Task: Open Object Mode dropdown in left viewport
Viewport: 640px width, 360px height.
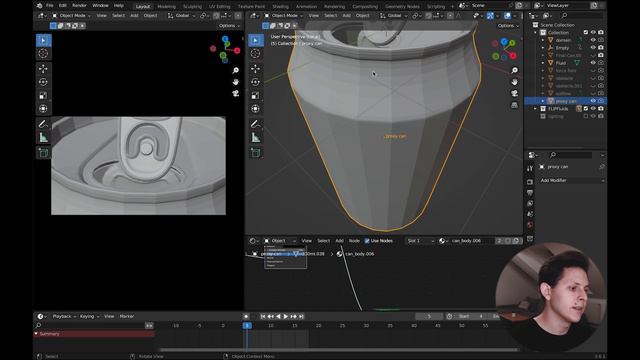Action: (x=71, y=16)
